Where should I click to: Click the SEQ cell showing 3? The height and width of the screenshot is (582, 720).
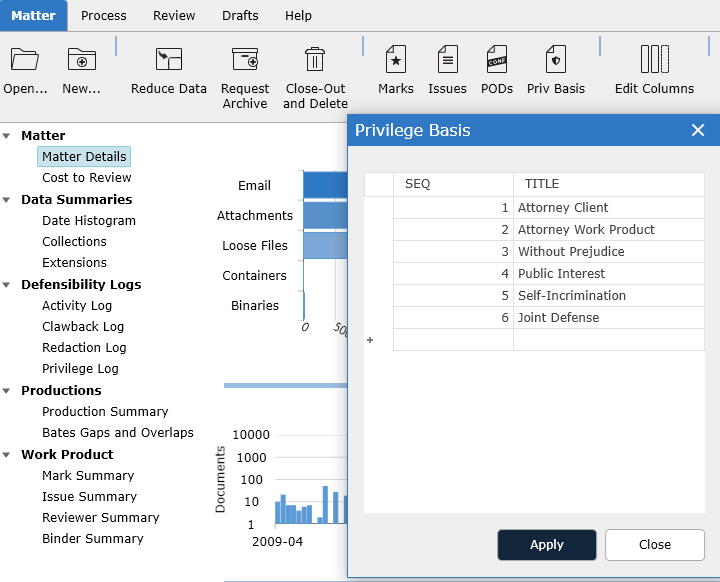tap(453, 252)
